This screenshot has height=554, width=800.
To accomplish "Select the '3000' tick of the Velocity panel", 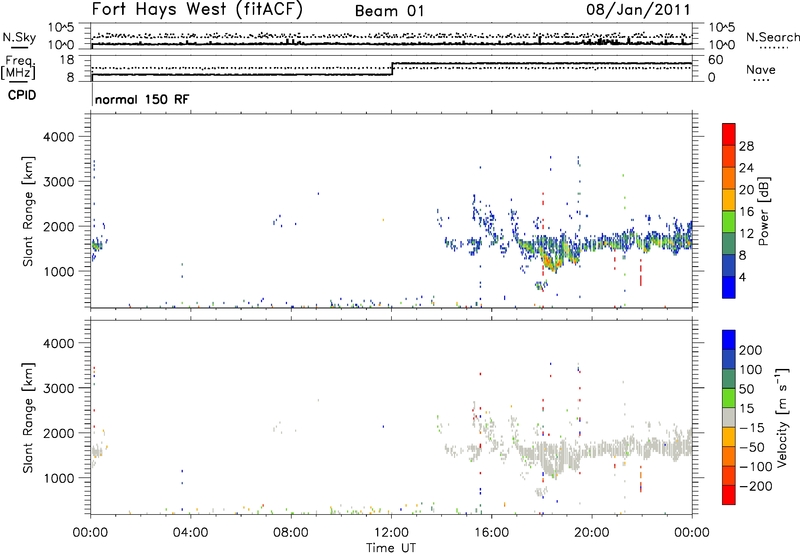I will point(59,388).
